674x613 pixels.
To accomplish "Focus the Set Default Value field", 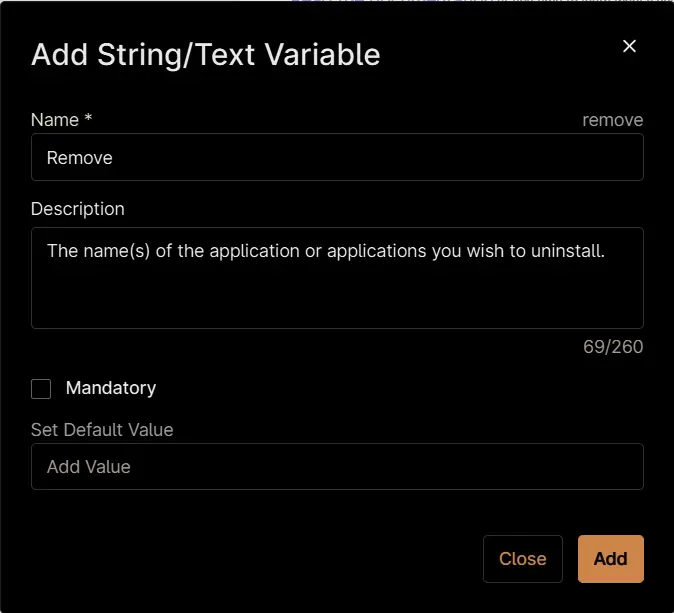I will click(337, 466).
